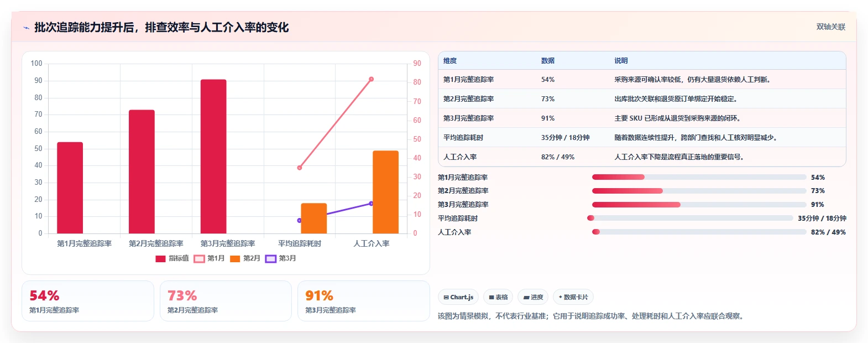Click the small icon before the panel title
The width and height of the screenshot is (868, 343).
(x=26, y=28)
